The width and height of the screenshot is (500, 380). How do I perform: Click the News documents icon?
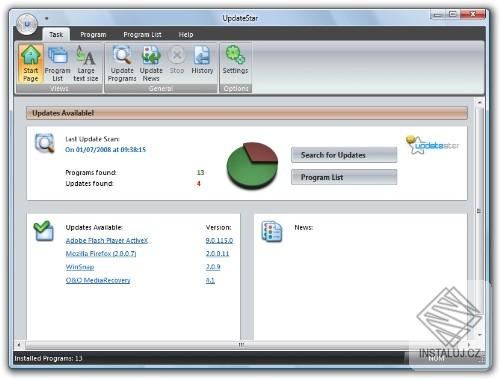272,231
